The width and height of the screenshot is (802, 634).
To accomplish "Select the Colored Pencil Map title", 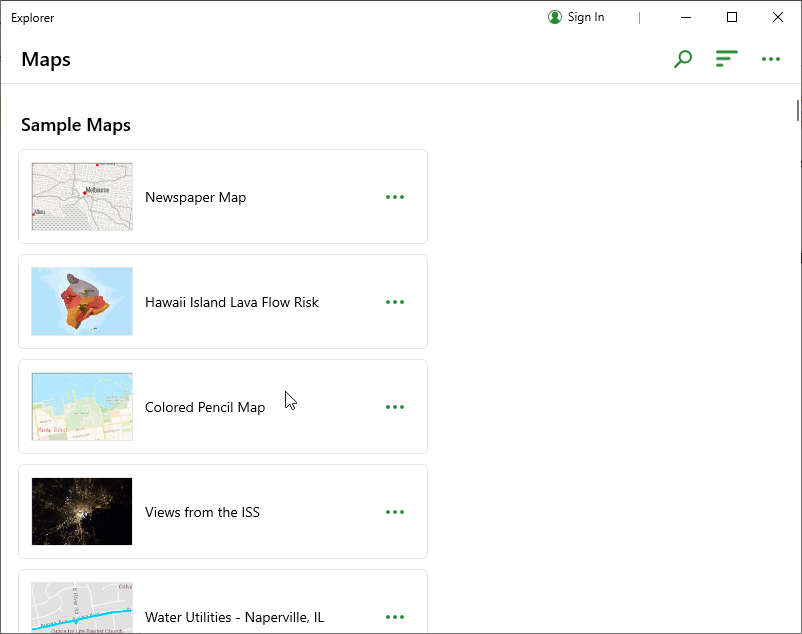I will (x=205, y=407).
